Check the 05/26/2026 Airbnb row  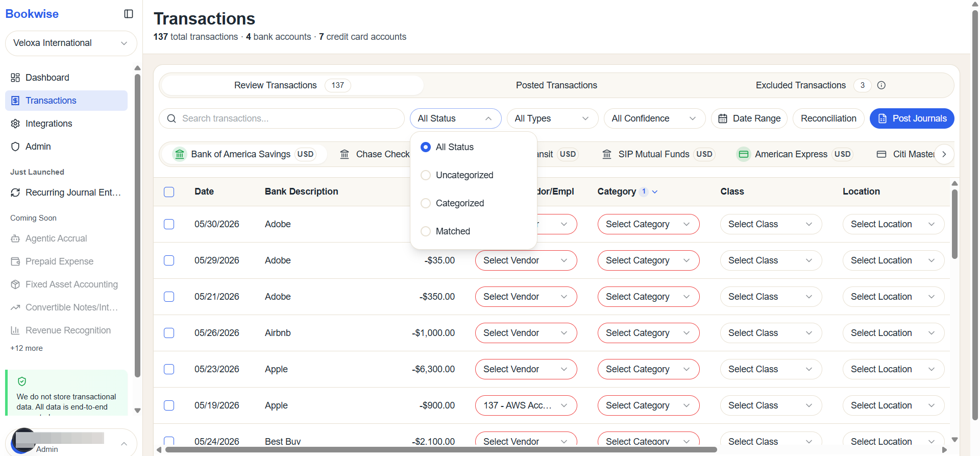(169, 333)
